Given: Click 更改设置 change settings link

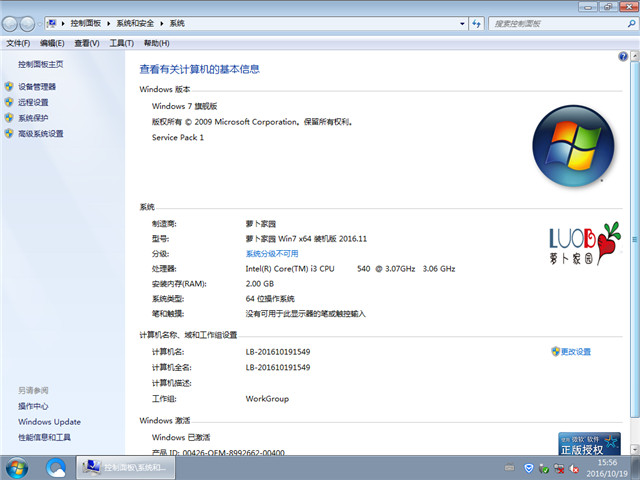Looking at the screenshot, I should click(x=576, y=352).
